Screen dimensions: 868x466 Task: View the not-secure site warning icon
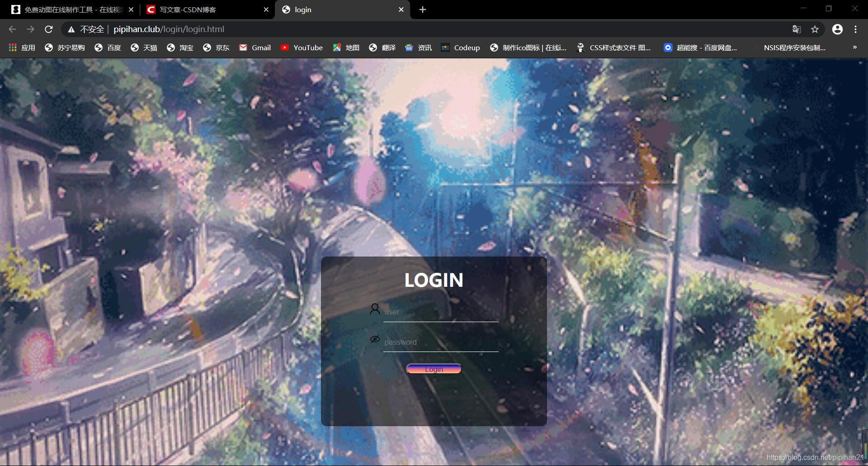[x=71, y=29]
